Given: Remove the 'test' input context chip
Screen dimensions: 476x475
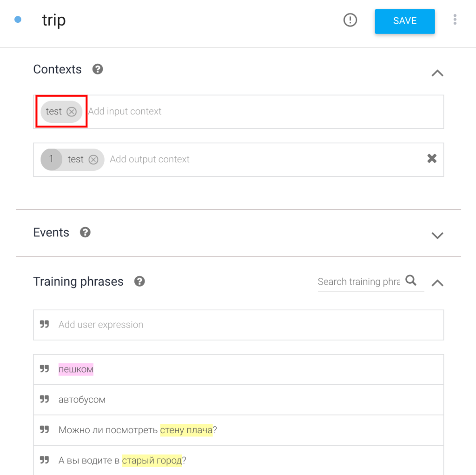Looking at the screenshot, I should click(x=72, y=112).
